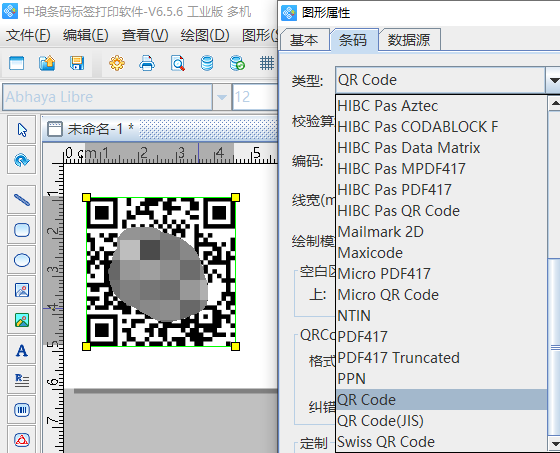Click the app logo in main title bar
Viewport: 560px width, 453px height.
pos(10,11)
